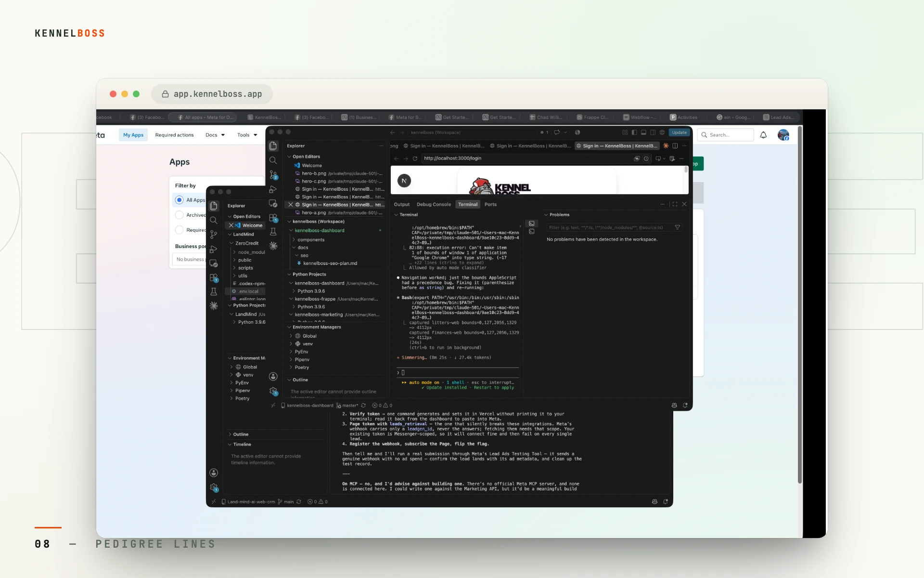Open Run and Debug in kennelboss window

tap(273, 189)
